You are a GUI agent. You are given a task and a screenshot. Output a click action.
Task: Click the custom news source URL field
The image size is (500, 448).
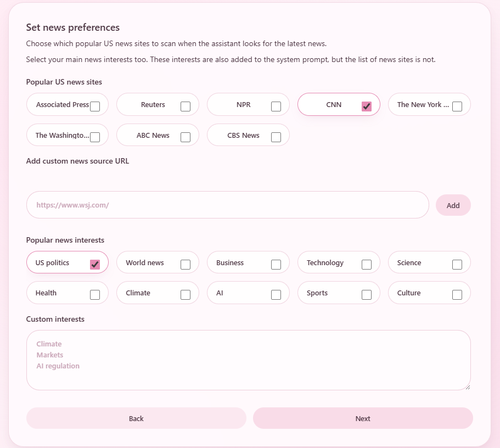pyautogui.click(x=227, y=204)
